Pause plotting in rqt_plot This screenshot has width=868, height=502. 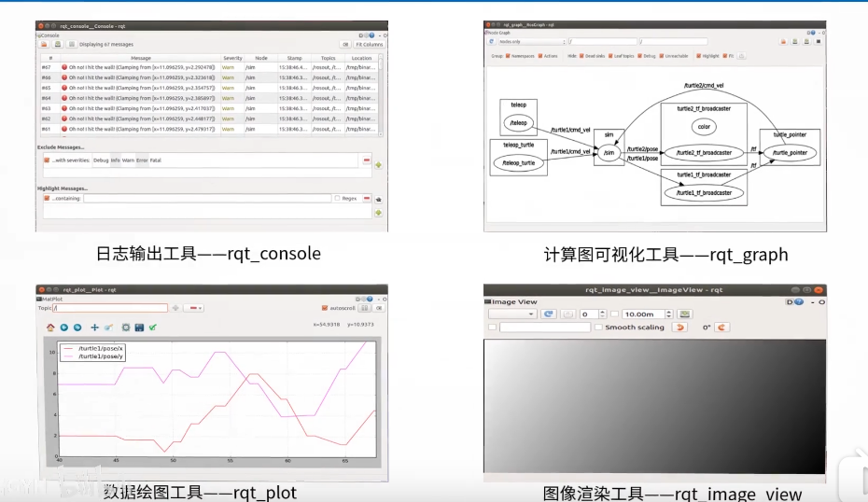click(x=365, y=308)
